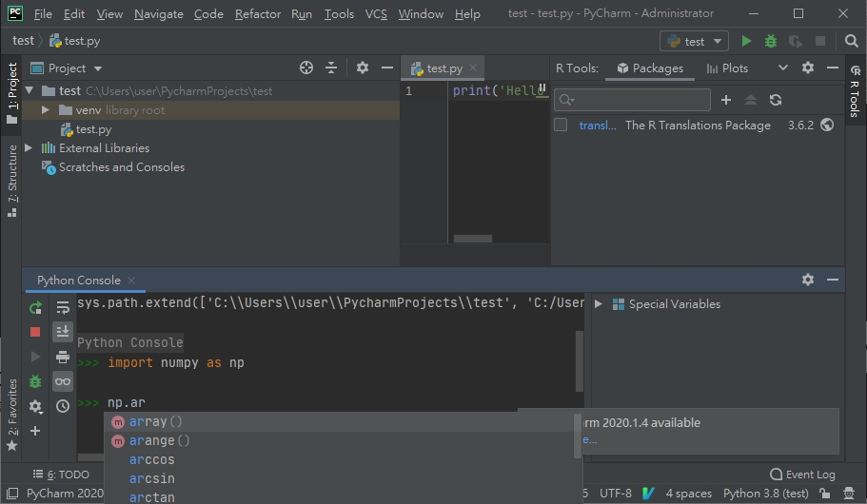Run the test configuration
Image resolution: width=867 pixels, height=504 pixels.
click(x=746, y=41)
